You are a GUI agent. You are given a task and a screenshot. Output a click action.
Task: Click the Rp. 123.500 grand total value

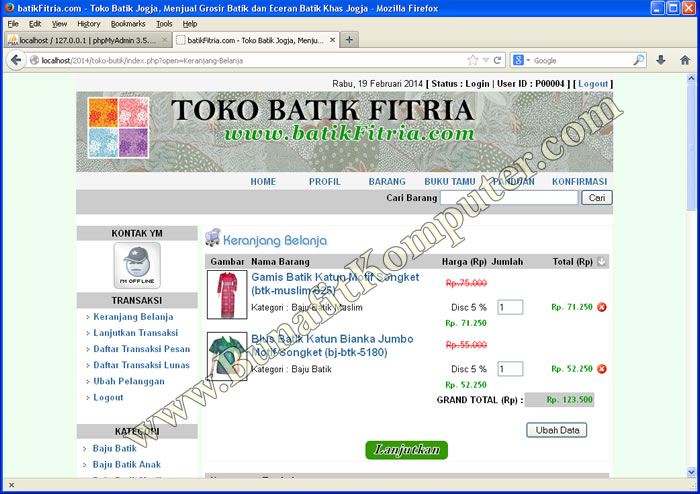pos(570,400)
